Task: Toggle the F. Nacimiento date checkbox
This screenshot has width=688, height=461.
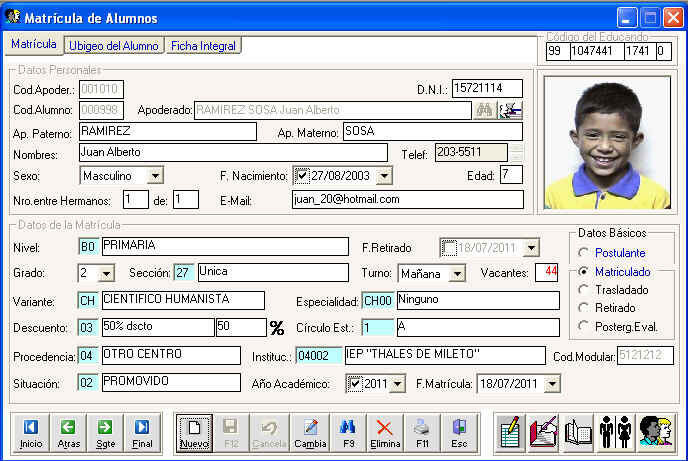Action: coord(302,176)
